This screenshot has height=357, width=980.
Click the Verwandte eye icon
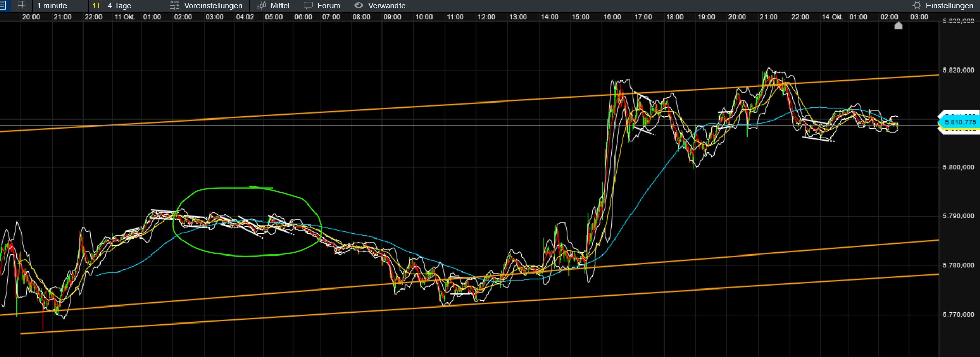(x=359, y=6)
